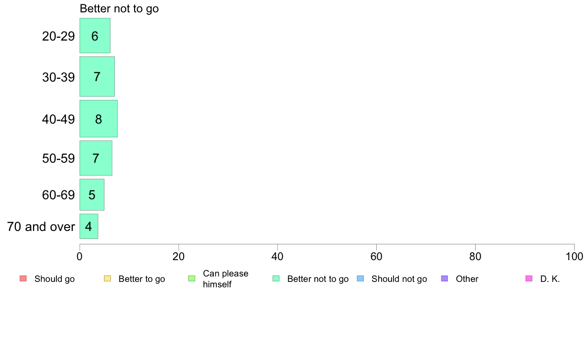588x364 pixels.
Task: Select the 40-49 bar showing 8
Action: click(x=98, y=119)
